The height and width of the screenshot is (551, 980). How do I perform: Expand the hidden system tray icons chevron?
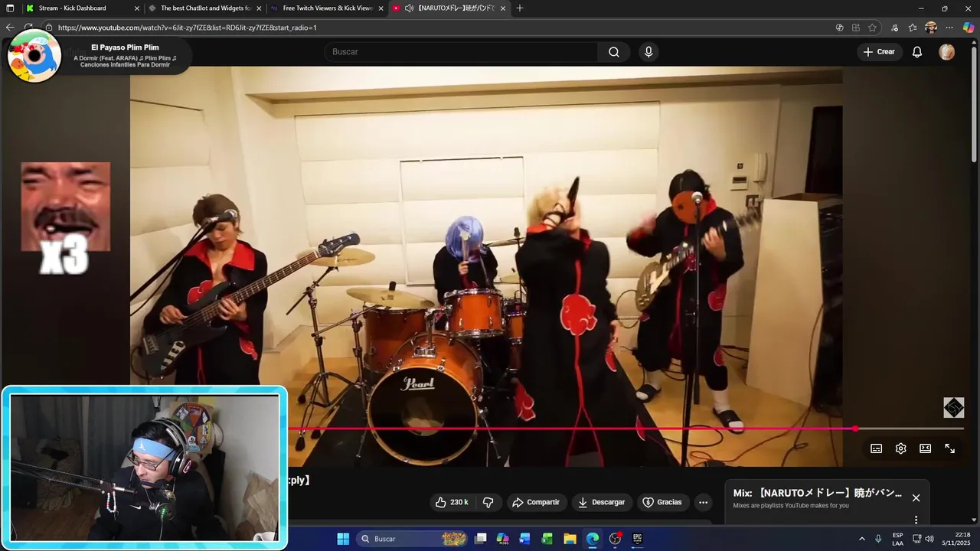click(861, 539)
